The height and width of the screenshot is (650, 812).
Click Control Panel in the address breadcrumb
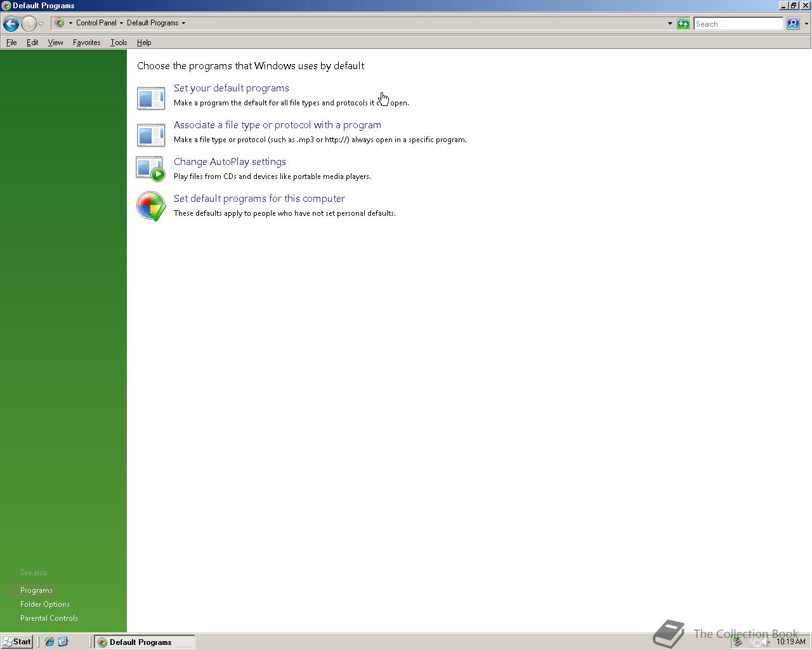click(96, 23)
